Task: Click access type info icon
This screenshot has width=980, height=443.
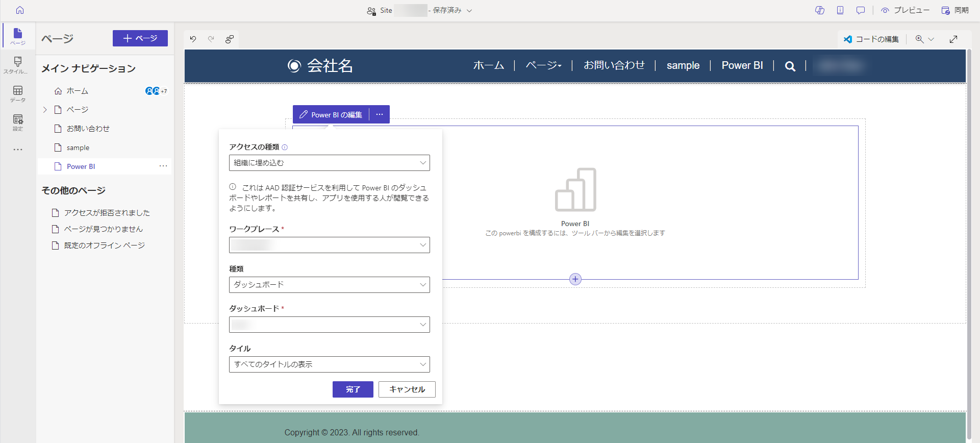Action: click(285, 147)
